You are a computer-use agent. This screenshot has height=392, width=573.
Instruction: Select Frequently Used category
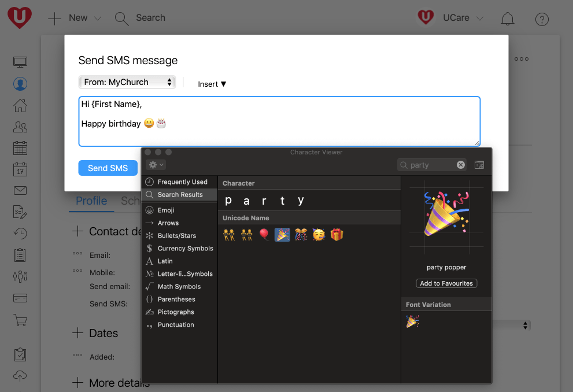pos(179,182)
